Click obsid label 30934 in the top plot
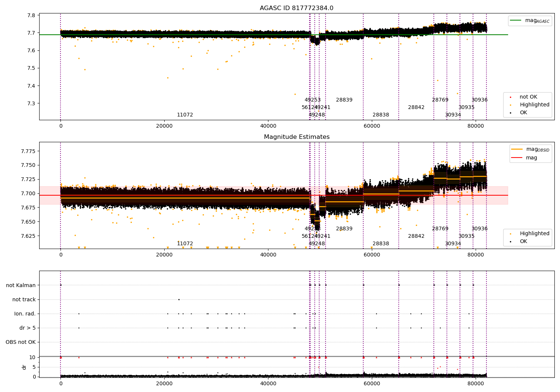The width and height of the screenshot is (560, 392). (x=453, y=115)
